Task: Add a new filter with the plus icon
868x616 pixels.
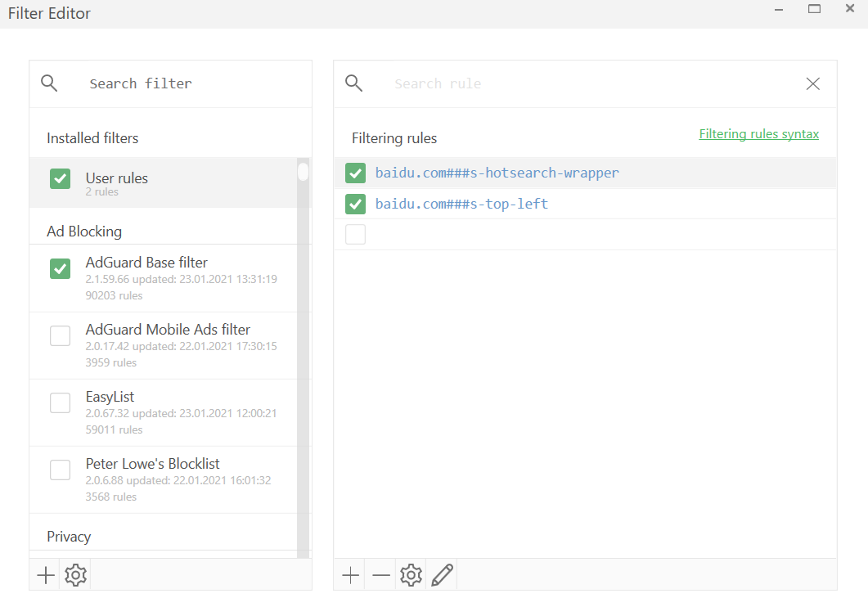Action: click(45, 575)
